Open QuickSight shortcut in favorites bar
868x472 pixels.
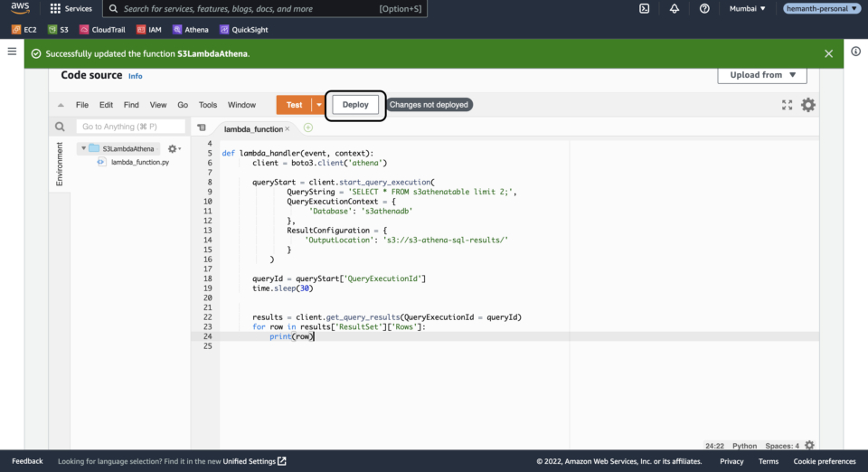click(x=243, y=30)
